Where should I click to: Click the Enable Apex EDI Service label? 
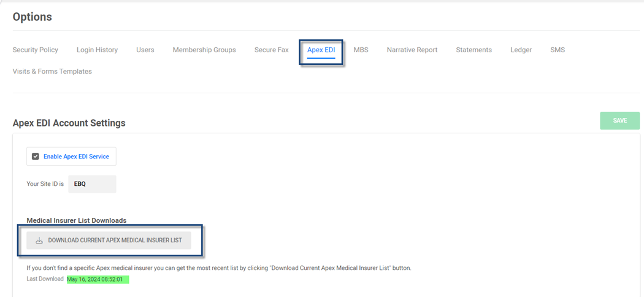tap(77, 156)
